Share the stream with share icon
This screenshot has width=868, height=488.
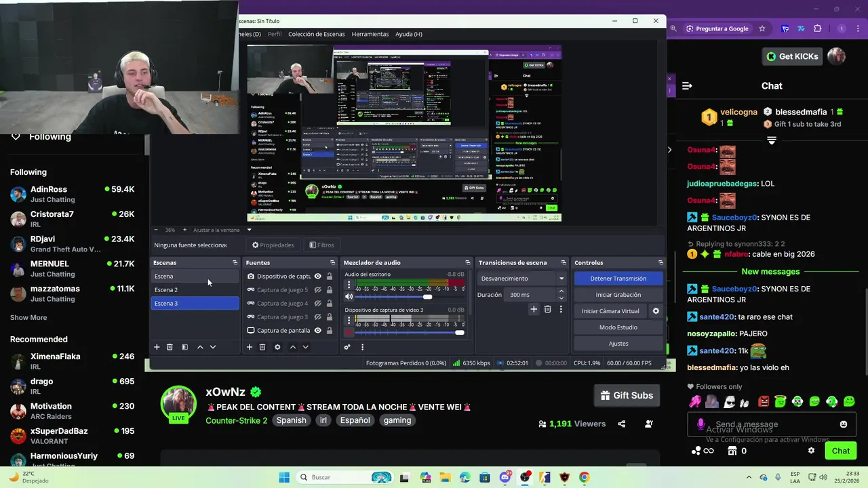622,424
